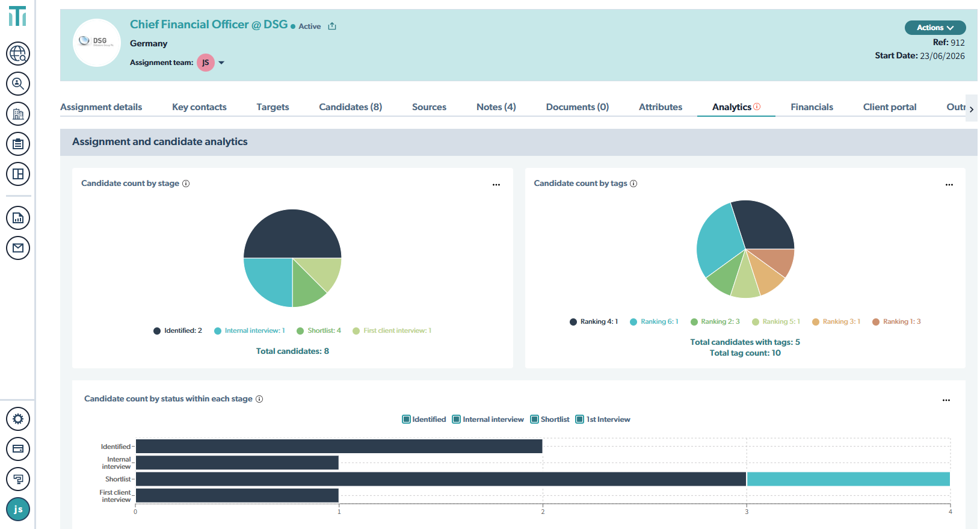Open the global search globe icon
Image resolution: width=980 pixels, height=529 pixels.
(18, 54)
